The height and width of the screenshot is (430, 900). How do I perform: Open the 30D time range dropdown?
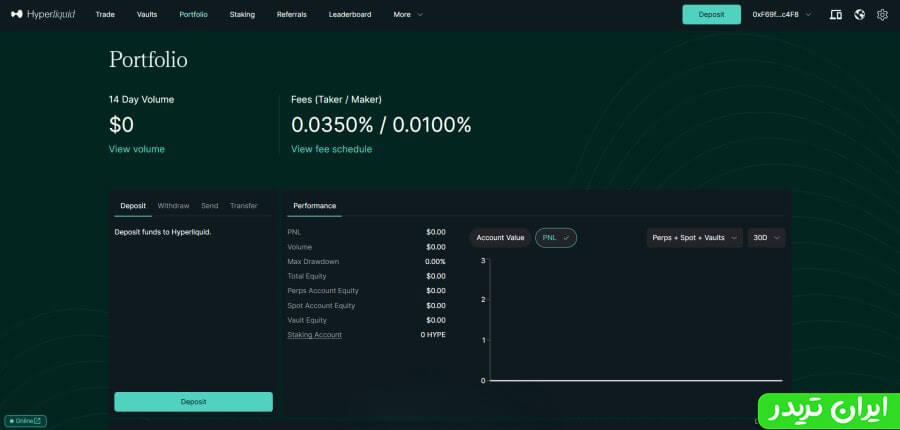[x=766, y=238]
